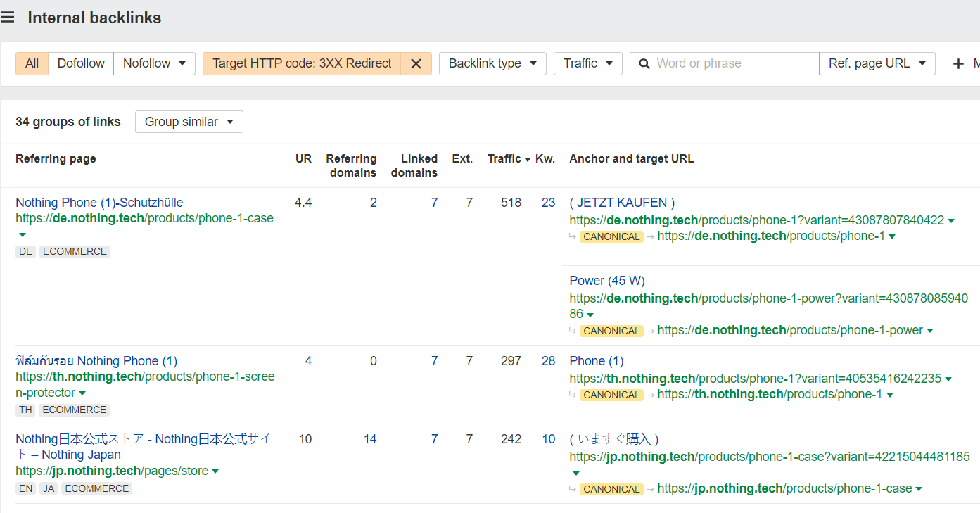Open canonical jp.nothing.tech phone-1-case link

(x=784, y=489)
